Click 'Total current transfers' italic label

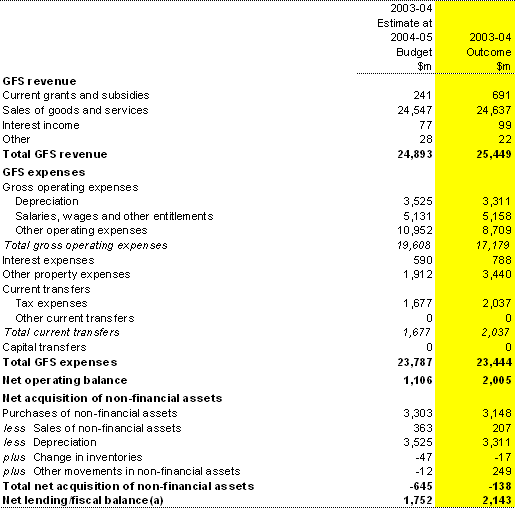62,332
